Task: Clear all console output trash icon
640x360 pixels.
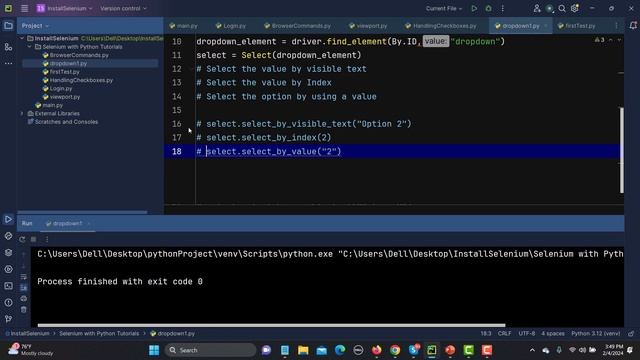Action: coord(24,309)
